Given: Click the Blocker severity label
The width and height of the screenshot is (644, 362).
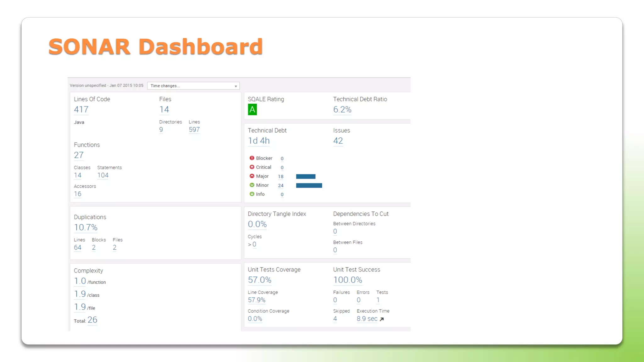Looking at the screenshot, I should 264,158.
